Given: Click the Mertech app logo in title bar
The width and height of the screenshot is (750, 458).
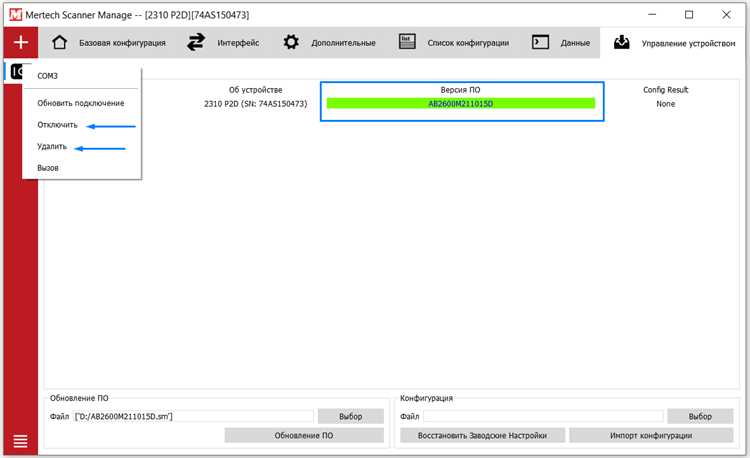Looking at the screenshot, I should pos(15,15).
